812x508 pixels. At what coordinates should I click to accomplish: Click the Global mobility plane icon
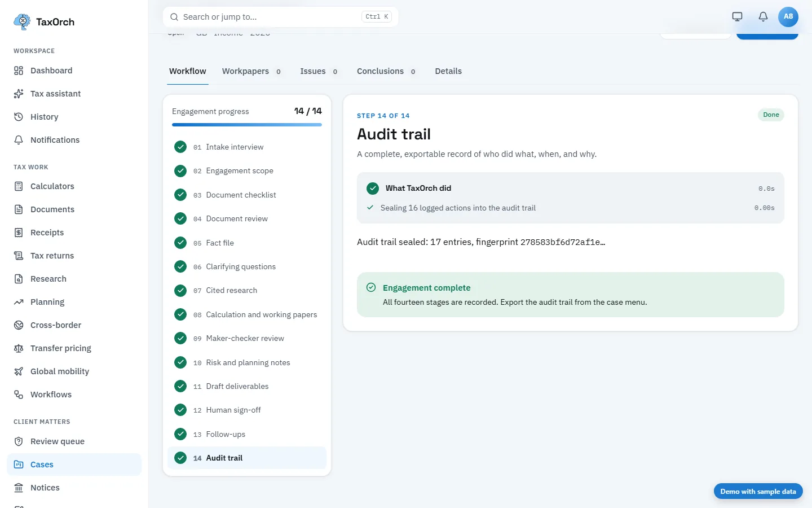coord(19,371)
